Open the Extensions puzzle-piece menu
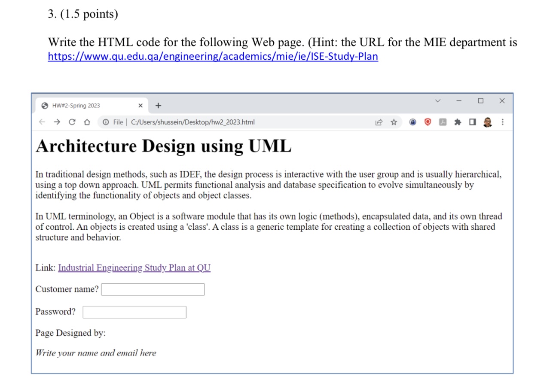This screenshot has width=559, height=392. [x=458, y=122]
